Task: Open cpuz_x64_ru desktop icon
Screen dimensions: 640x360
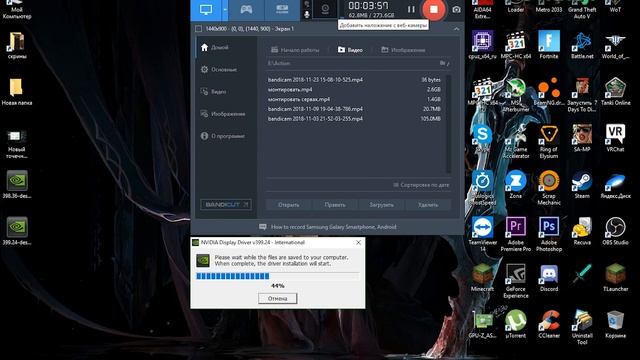Action: tap(482, 45)
